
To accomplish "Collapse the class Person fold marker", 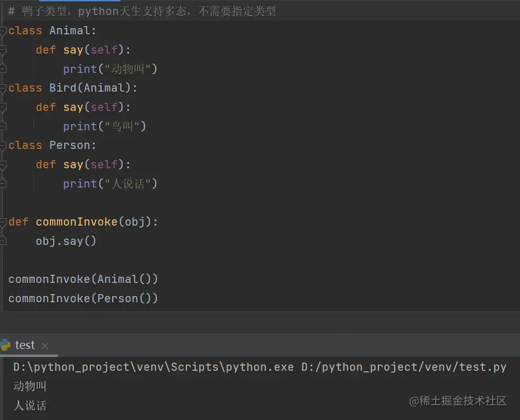I will pos(3,146).
